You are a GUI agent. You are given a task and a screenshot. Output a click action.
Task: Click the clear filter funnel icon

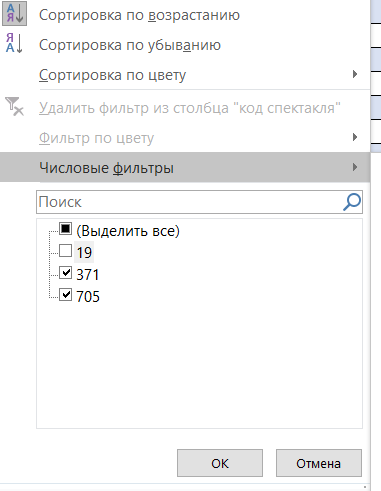click(14, 106)
